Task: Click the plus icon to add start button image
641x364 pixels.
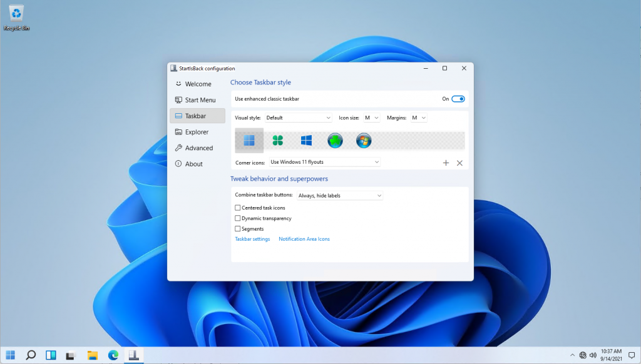Action: [x=446, y=163]
